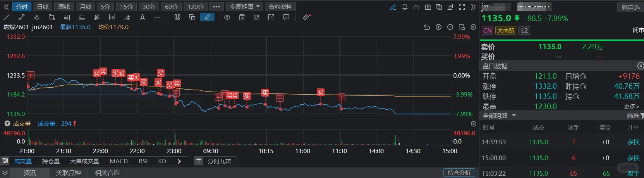Enter fullscreen chart mode
This screenshot has height=178, width=644.
(x=462, y=7)
